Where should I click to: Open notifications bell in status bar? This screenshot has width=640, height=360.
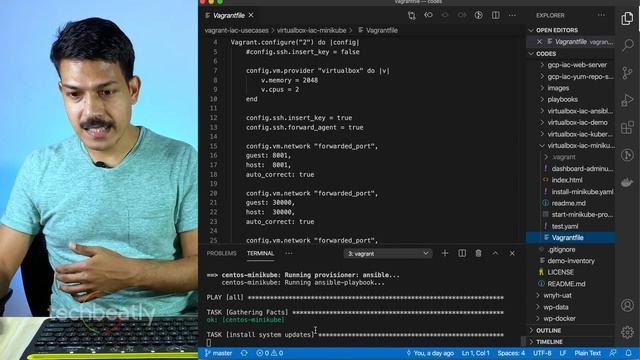point(629,353)
